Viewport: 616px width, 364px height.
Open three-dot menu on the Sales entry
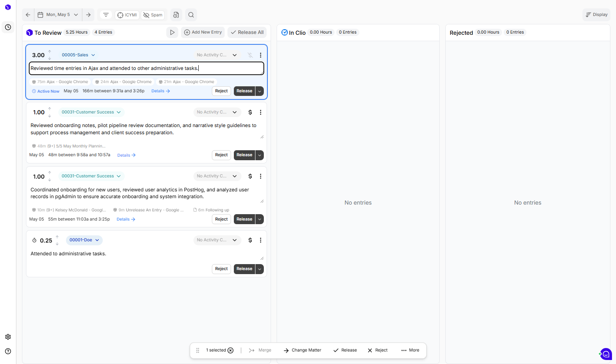coord(261,55)
